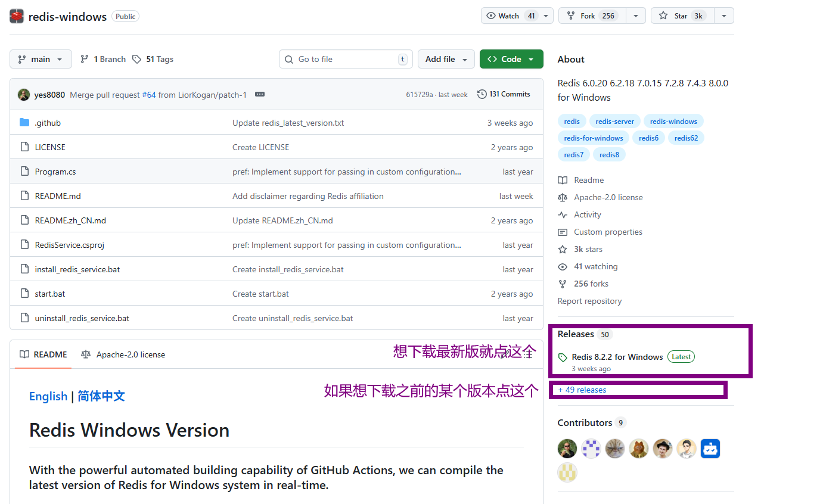Click the Activity pulse icon
This screenshot has width=823, height=504.
(563, 214)
